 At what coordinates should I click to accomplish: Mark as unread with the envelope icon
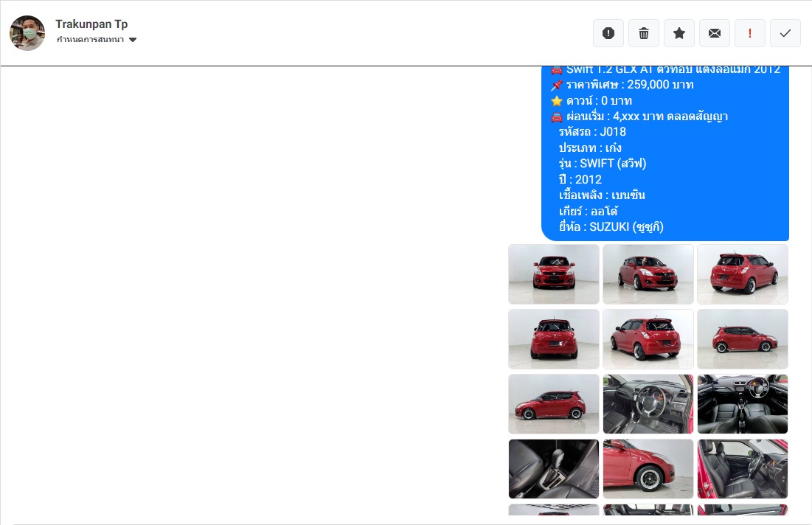pyautogui.click(x=715, y=34)
